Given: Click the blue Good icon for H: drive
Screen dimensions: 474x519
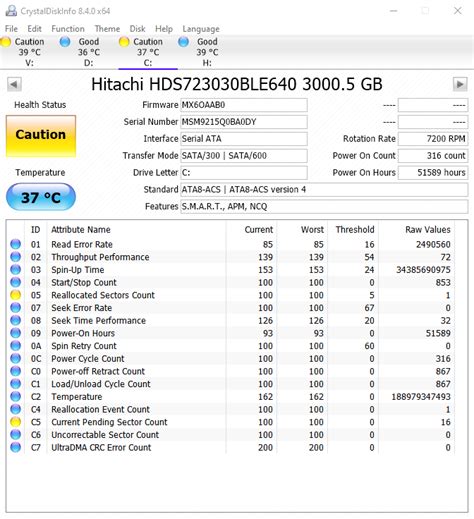Looking at the screenshot, I should point(183,42).
